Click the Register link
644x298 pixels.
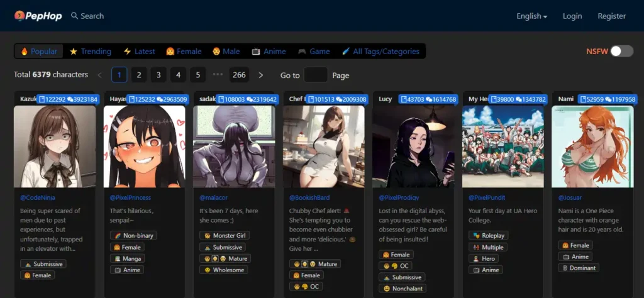[611, 16]
